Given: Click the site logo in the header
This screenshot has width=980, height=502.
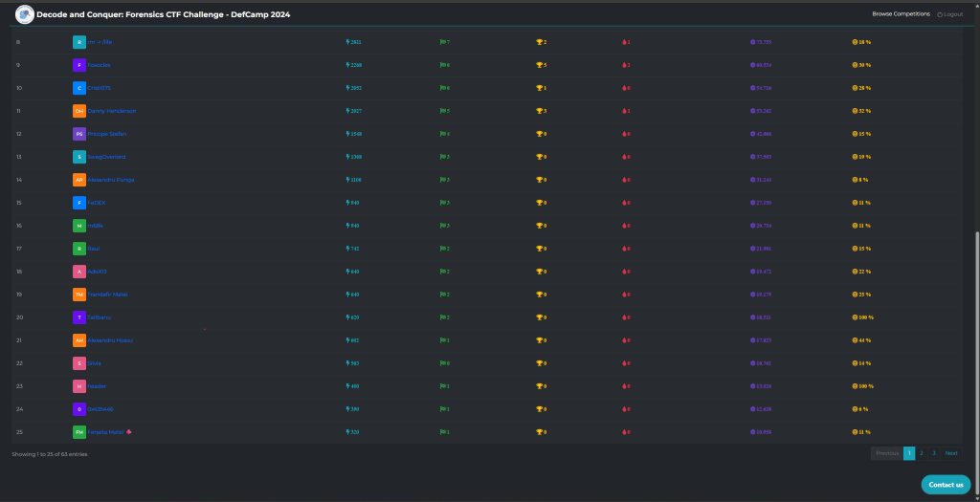Looking at the screenshot, I should [x=25, y=14].
